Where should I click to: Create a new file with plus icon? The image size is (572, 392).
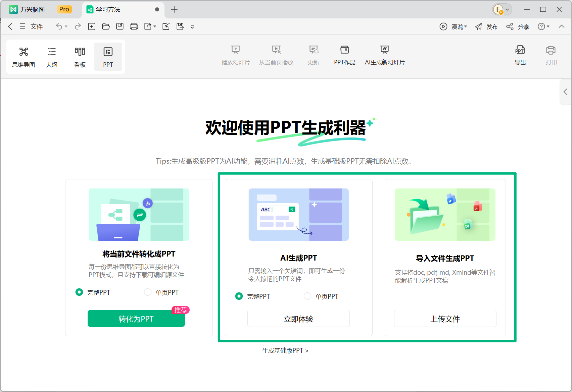pos(92,26)
